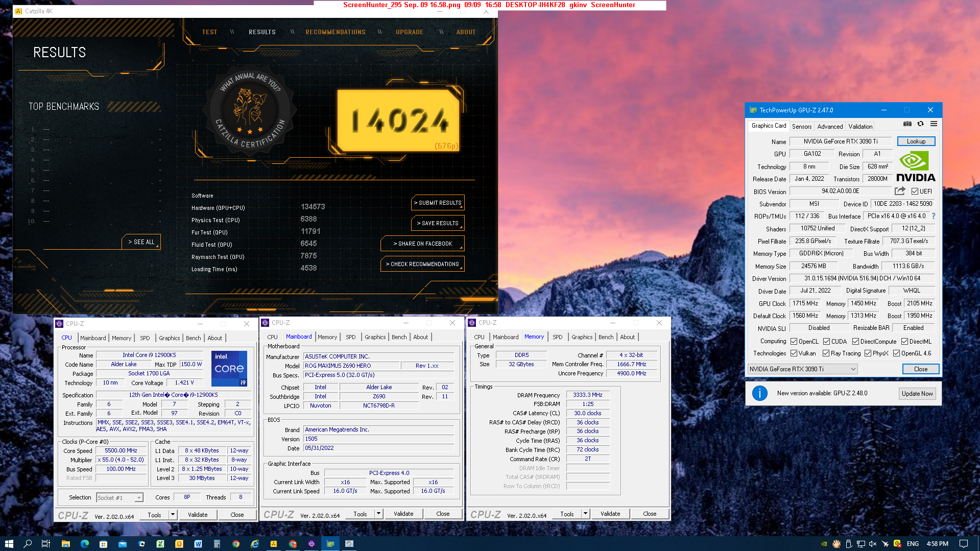Click CHECK RECOMMENDATIONS button
This screenshot has width=980, height=551.
coord(422,264)
